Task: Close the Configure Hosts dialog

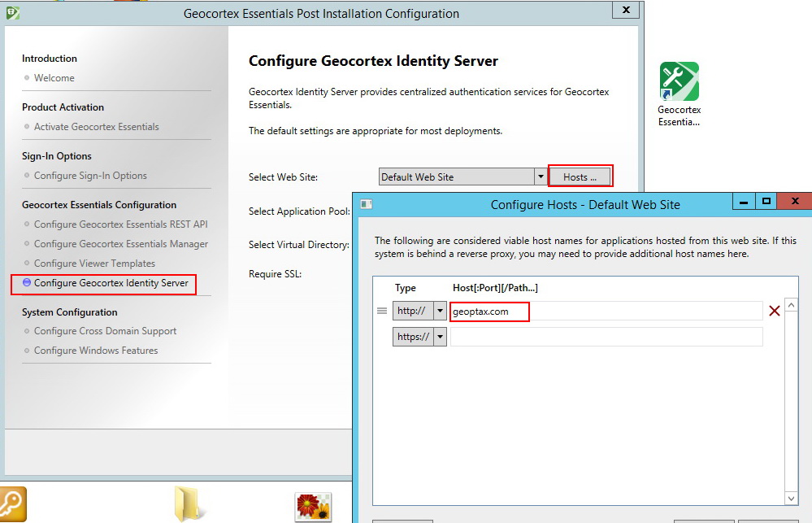Action: pyautogui.click(x=795, y=201)
